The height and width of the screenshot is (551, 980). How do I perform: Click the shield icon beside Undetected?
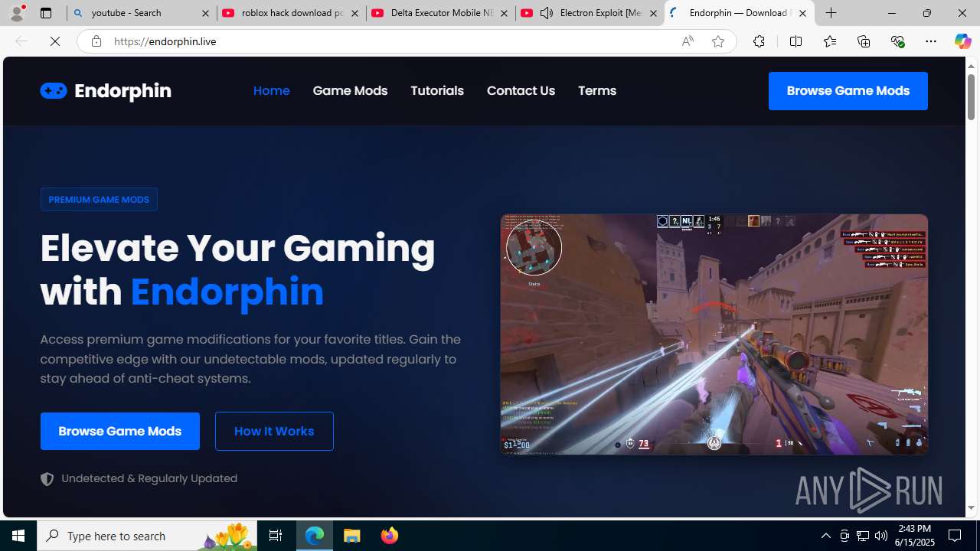[x=47, y=479]
